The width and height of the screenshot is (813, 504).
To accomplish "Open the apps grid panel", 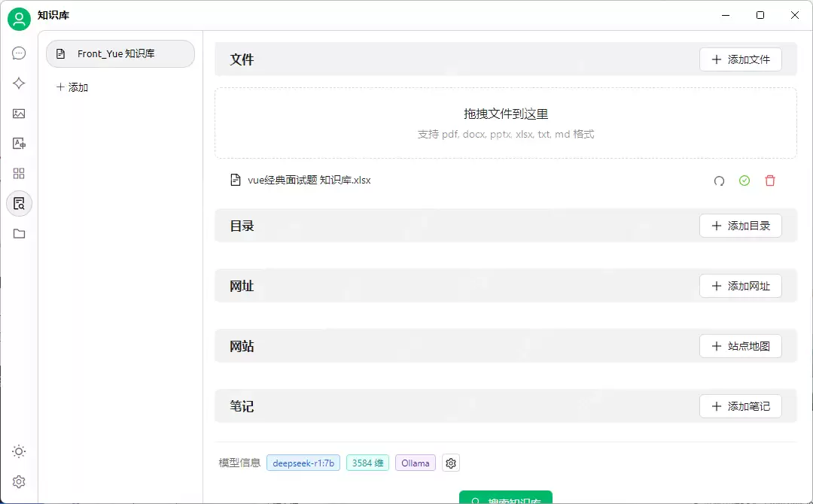I will pos(19,173).
